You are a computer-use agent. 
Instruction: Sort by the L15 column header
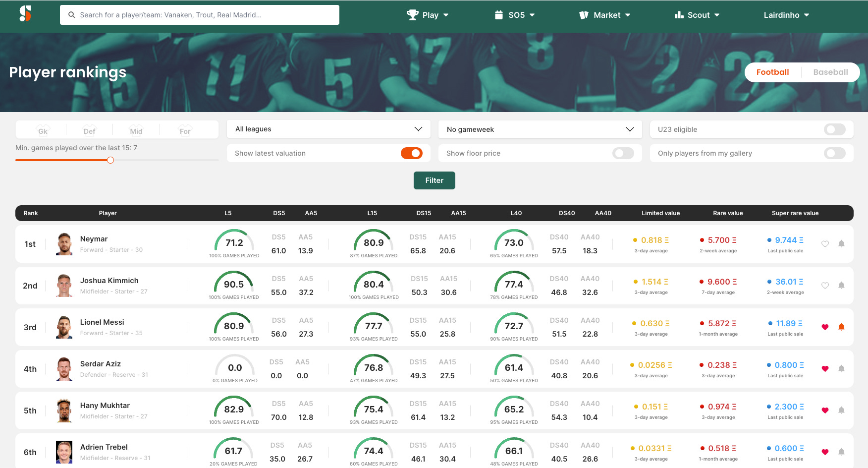point(372,213)
